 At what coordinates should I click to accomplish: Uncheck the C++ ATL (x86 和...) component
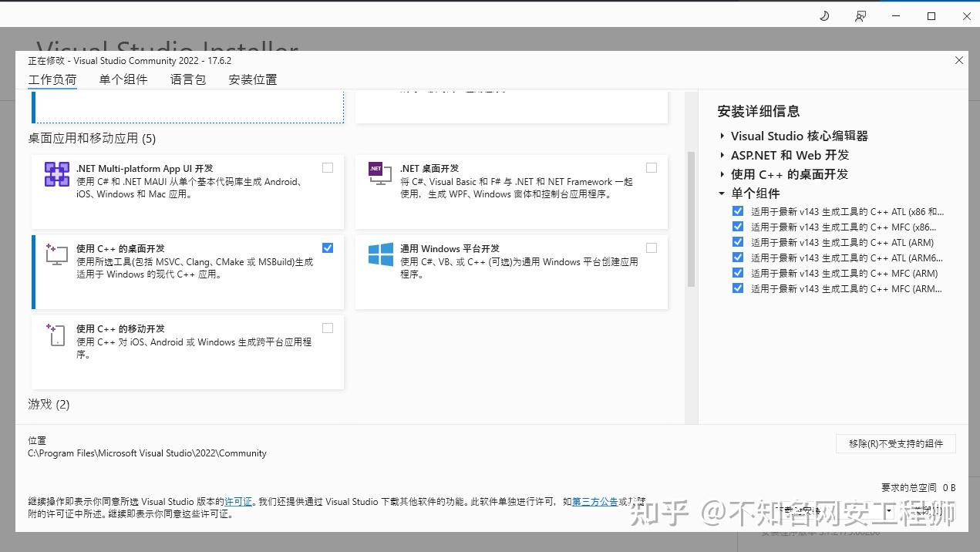point(738,211)
